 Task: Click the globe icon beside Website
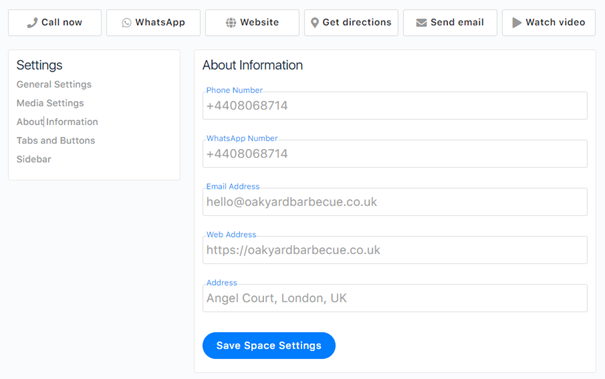[x=231, y=23]
